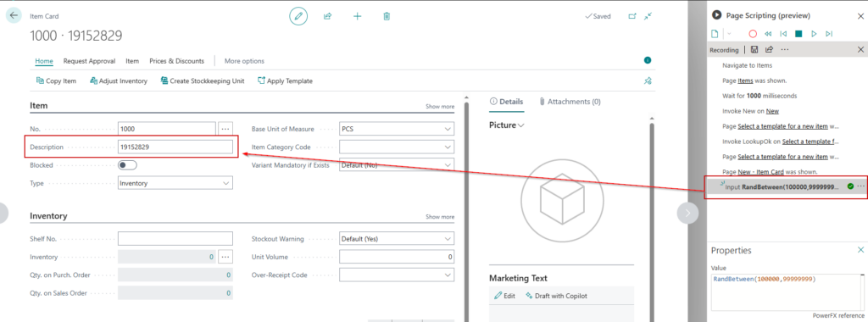Stop the recording with square icon

pos(798,34)
